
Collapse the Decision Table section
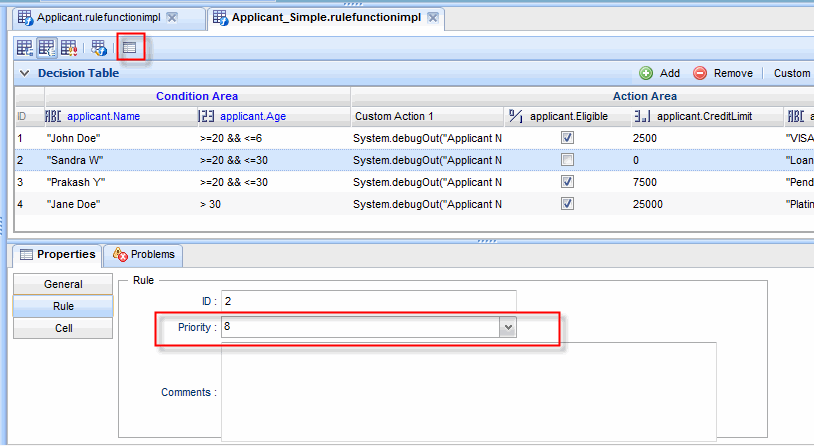(24, 73)
